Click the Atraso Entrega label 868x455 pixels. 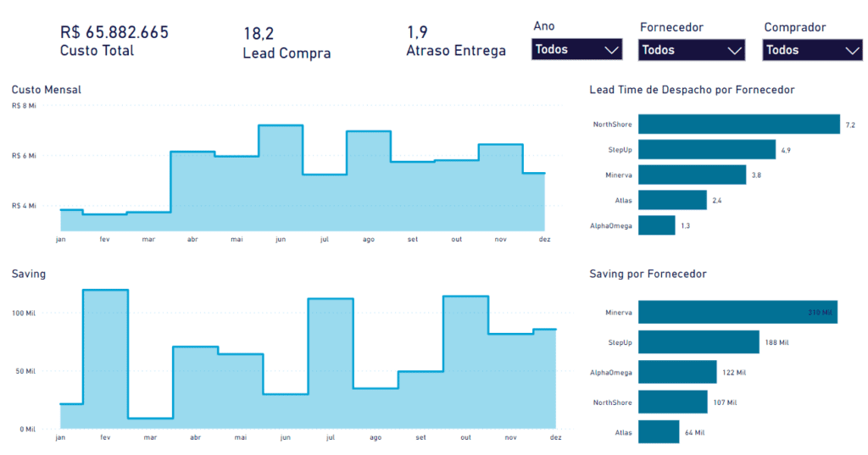[456, 50]
